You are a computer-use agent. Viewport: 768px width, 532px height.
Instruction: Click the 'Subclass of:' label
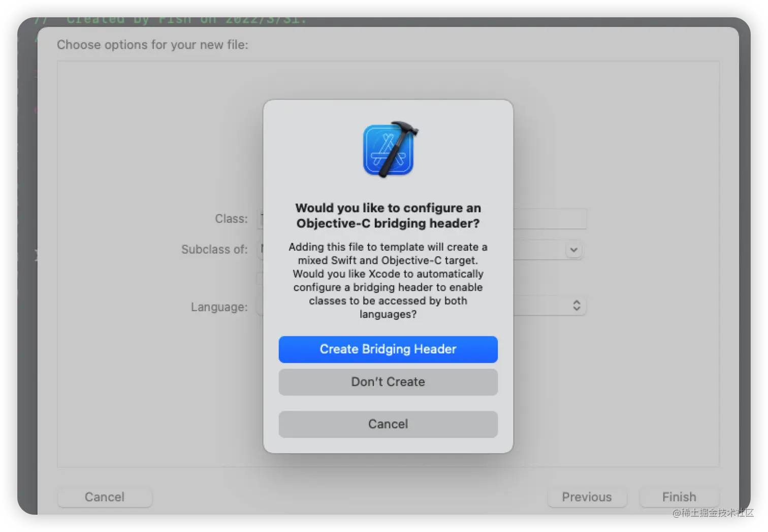point(214,249)
